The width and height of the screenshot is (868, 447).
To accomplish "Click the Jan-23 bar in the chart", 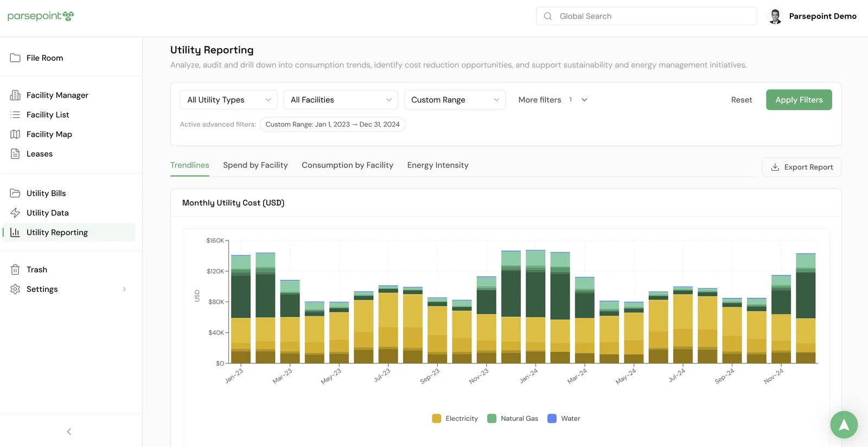I will click(x=241, y=309).
